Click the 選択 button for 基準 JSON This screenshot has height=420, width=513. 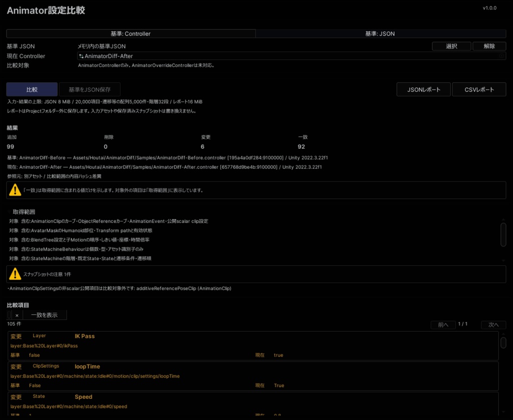point(451,46)
